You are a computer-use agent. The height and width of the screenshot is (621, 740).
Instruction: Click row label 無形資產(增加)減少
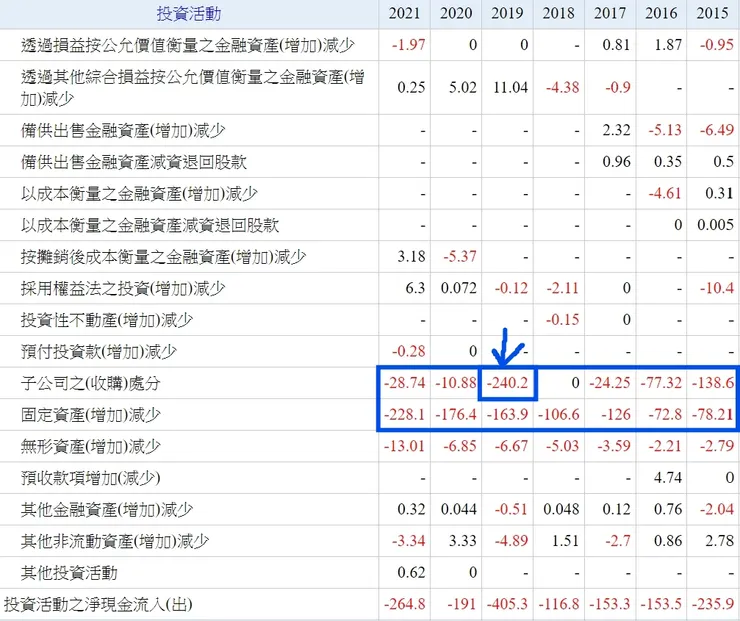(x=91, y=447)
